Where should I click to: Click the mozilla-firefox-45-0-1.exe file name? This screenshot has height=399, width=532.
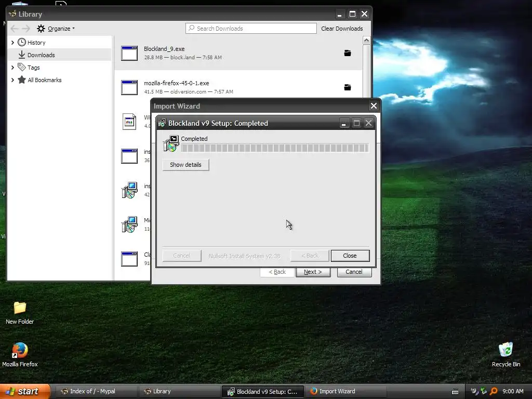(x=177, y=83)
